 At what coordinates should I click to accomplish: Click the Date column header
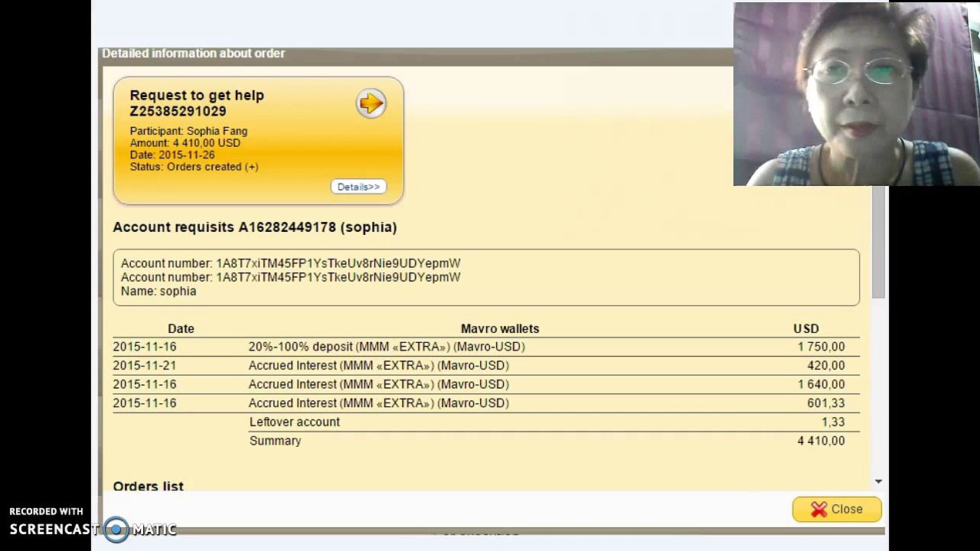pos(181,328)
